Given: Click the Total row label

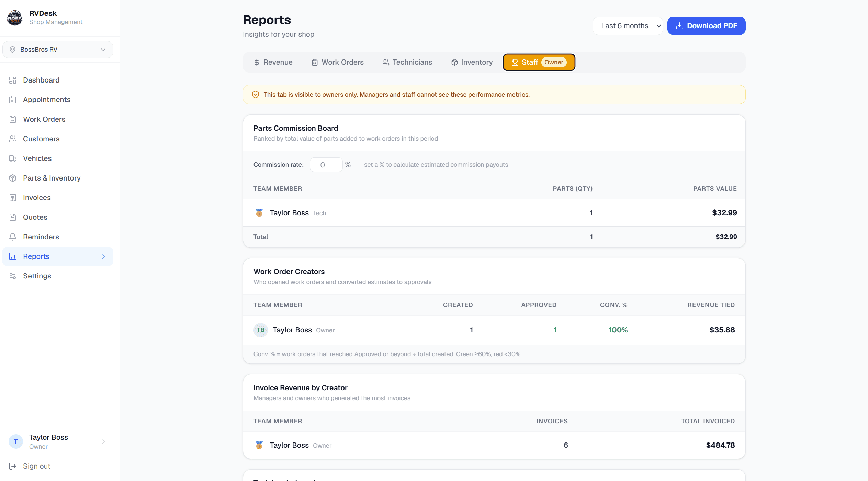Looking at the screenshot, I should click(x=261, y=237).
